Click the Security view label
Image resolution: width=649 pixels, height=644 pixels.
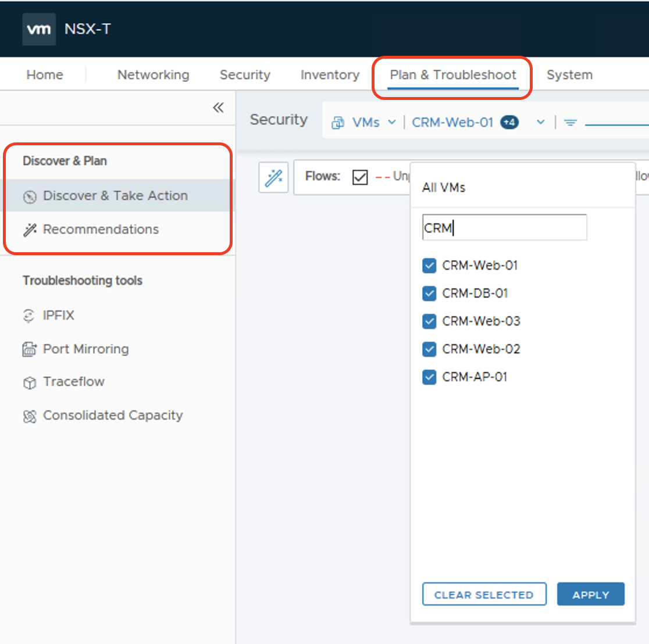279,120
